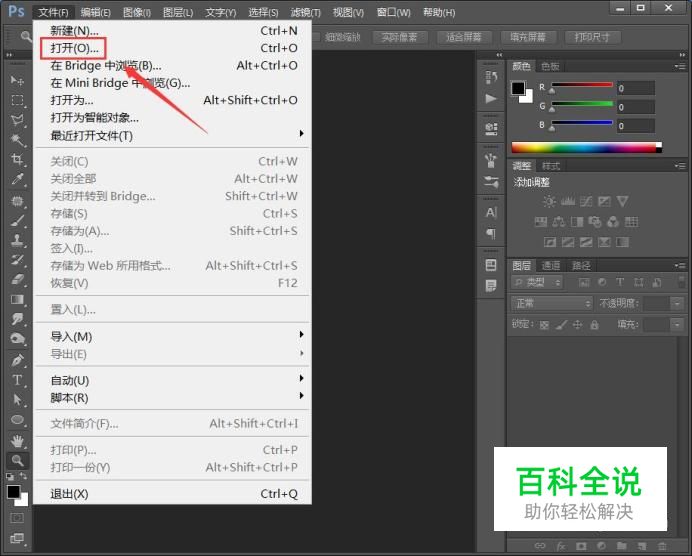Choose 打开为智能对象...
692x556 pixels.
pos(172,118)
